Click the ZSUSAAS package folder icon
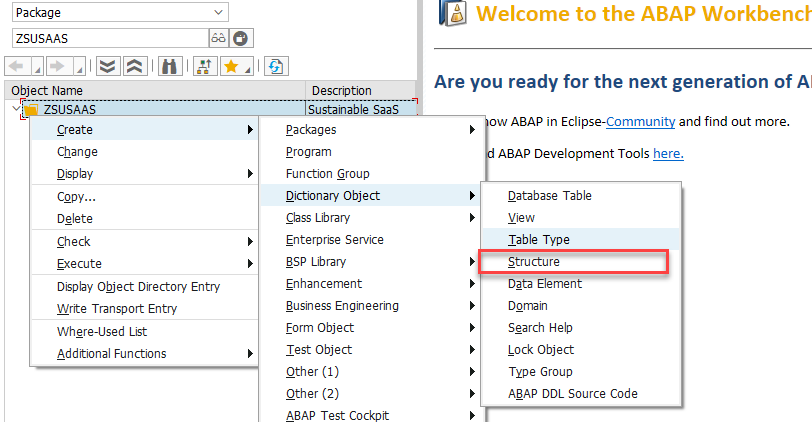This screenshot has height=422, width=812. point(32,110)
